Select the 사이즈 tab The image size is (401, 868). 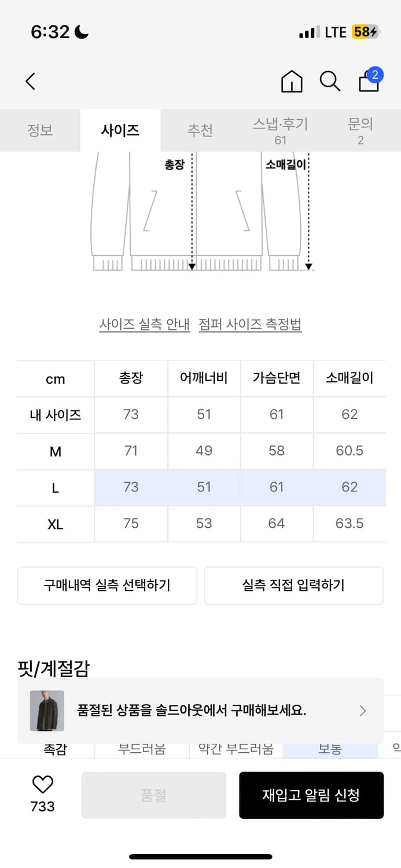pyautogui.click(x=120, y=130)
